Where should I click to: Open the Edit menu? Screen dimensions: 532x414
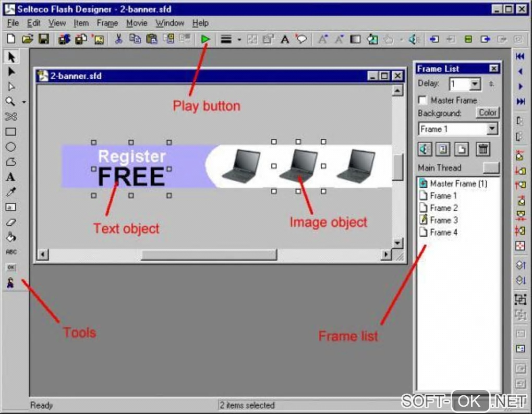point(33,23)
